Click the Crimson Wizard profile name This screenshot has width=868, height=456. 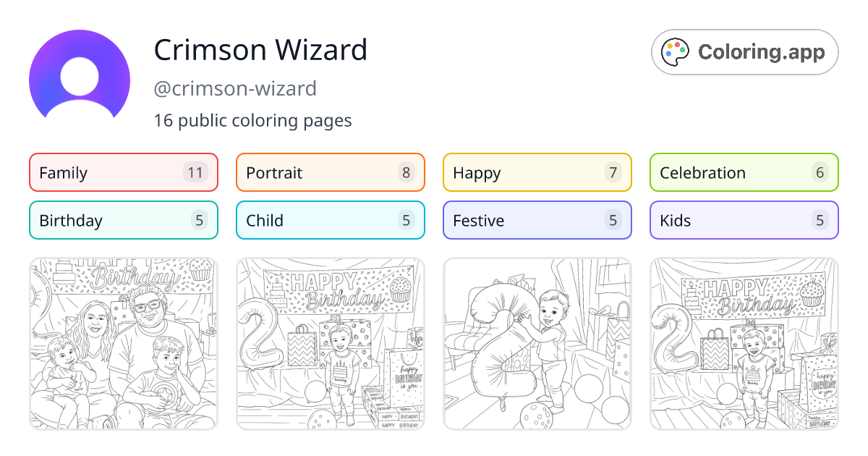tap(260, 50)
